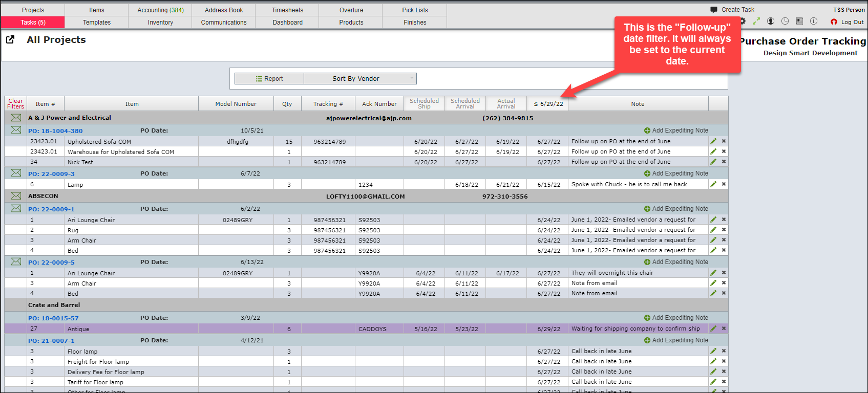Open PO: 22-0009-5 link
The width and height of the screenshot is (868, 393).
[x=51, y=263]
